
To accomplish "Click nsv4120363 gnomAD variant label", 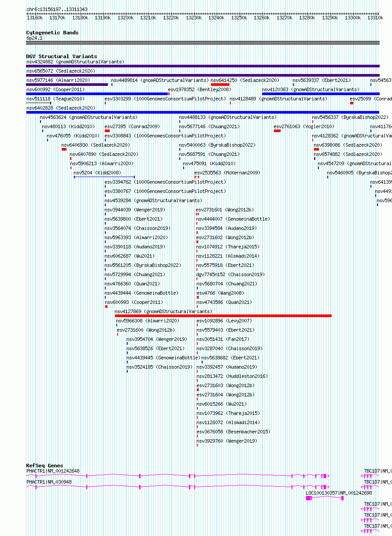I will (x=311, y=89).
